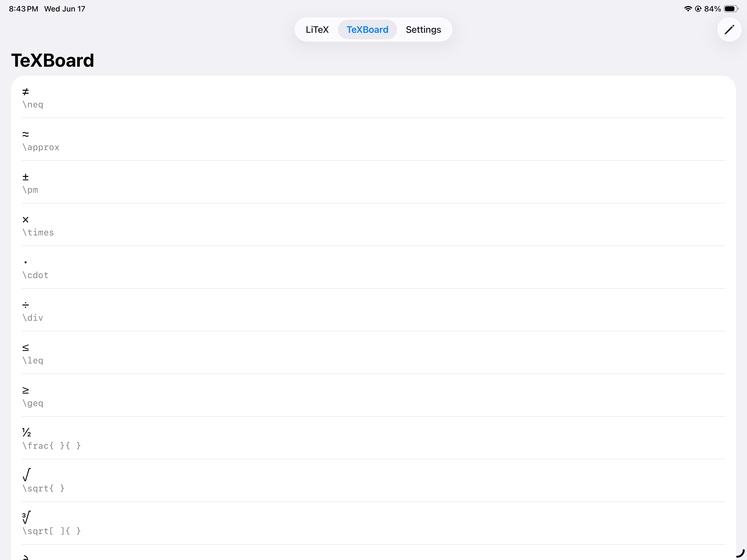Tap the TeXBoard page title
The width and height of the screenshot is (747, 560).
pyautogui.click(x=52, y=60)
